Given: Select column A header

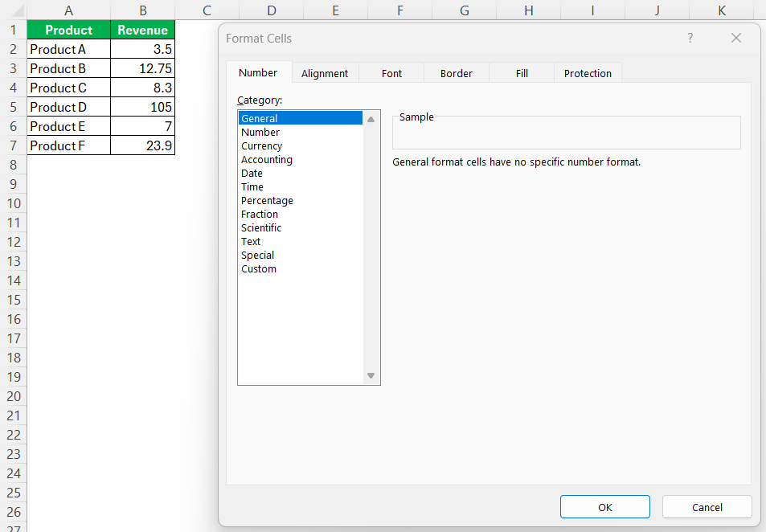Looking at the screenshot, I should (69, 10).
